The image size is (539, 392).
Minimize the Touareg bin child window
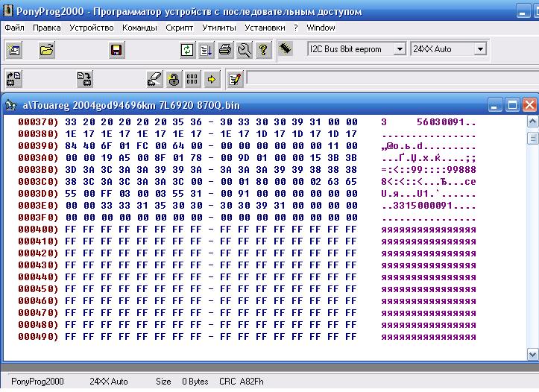click(x=495, y=105)
